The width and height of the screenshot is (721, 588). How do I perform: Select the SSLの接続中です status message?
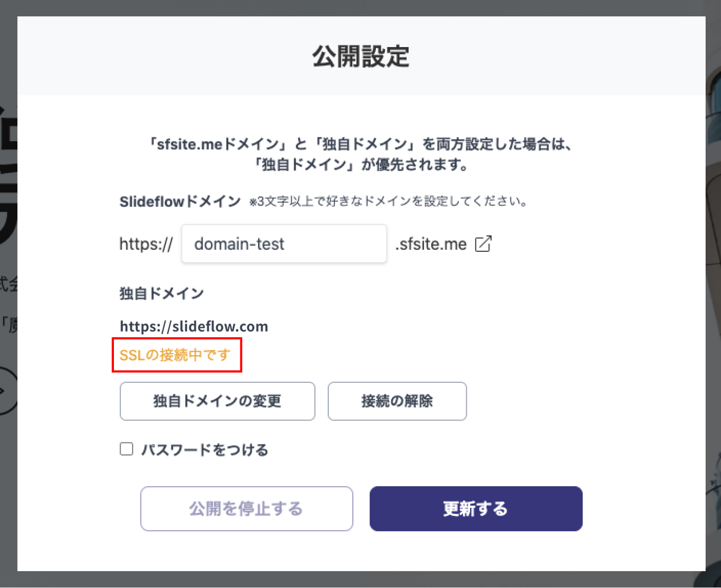[x=175, y=355]
